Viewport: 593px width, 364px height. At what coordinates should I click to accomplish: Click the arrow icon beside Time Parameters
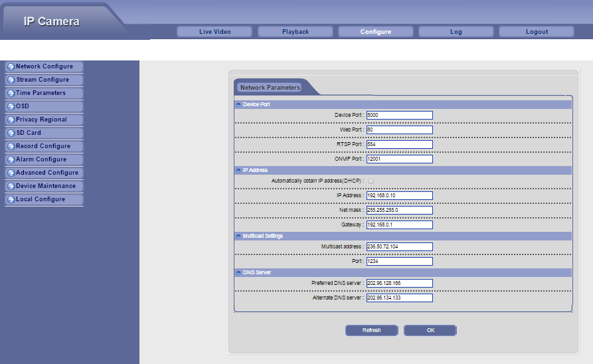coord(11,94)
